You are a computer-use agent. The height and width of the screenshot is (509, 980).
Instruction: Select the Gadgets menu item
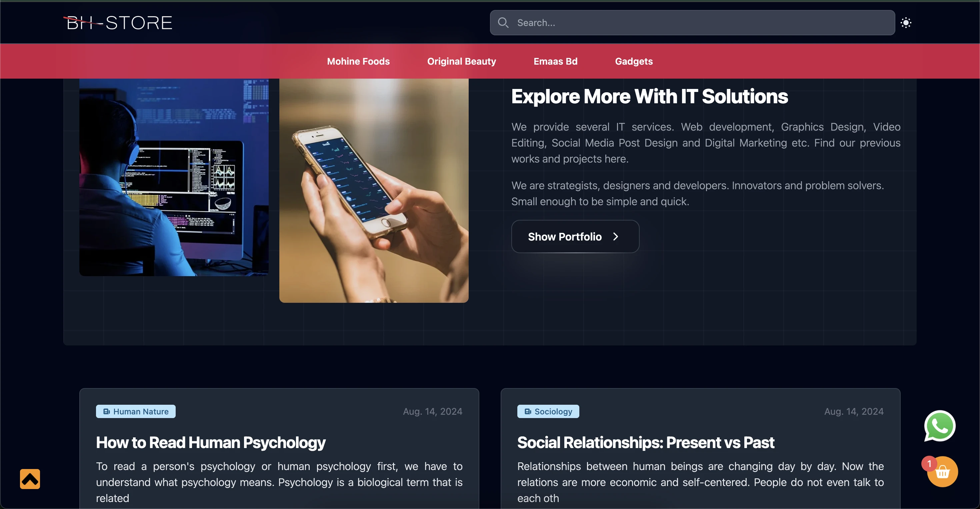pos(634,61)
